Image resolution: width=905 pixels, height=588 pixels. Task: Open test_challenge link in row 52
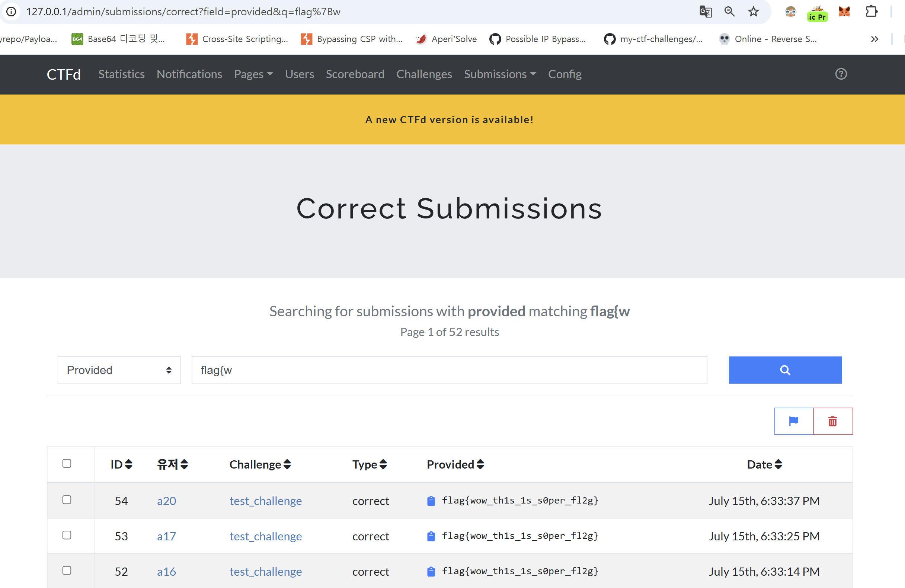click(265, 572)
